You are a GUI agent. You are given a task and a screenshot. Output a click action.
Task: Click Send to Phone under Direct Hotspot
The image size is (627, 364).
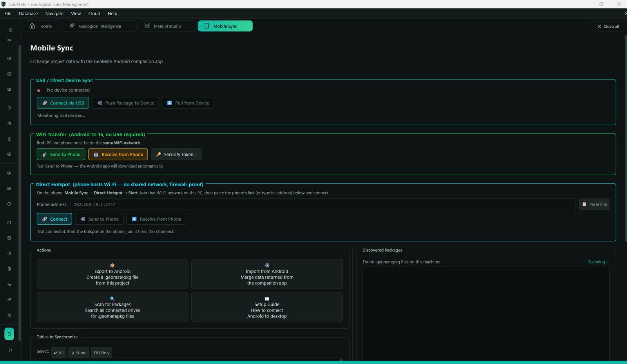coord(99,219)
